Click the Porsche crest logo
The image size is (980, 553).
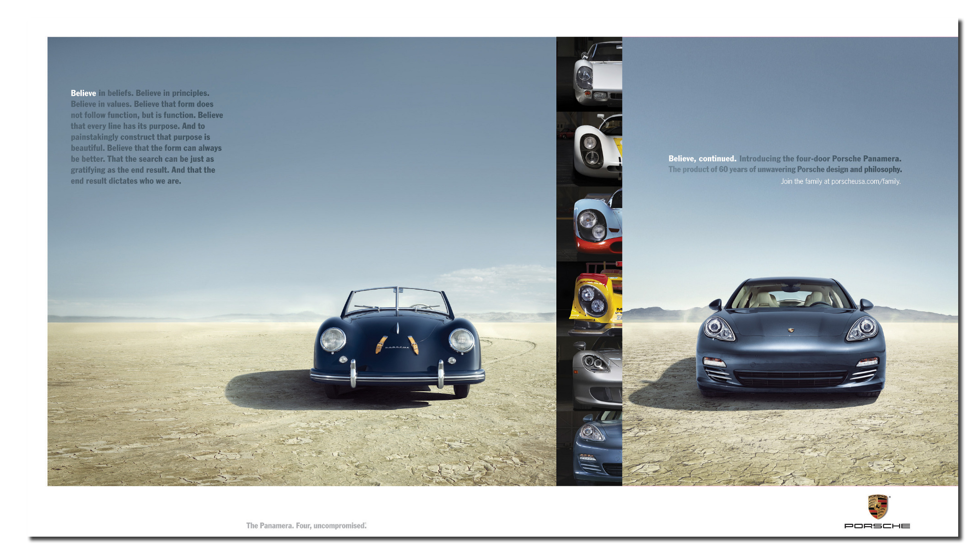click(878, 507)
